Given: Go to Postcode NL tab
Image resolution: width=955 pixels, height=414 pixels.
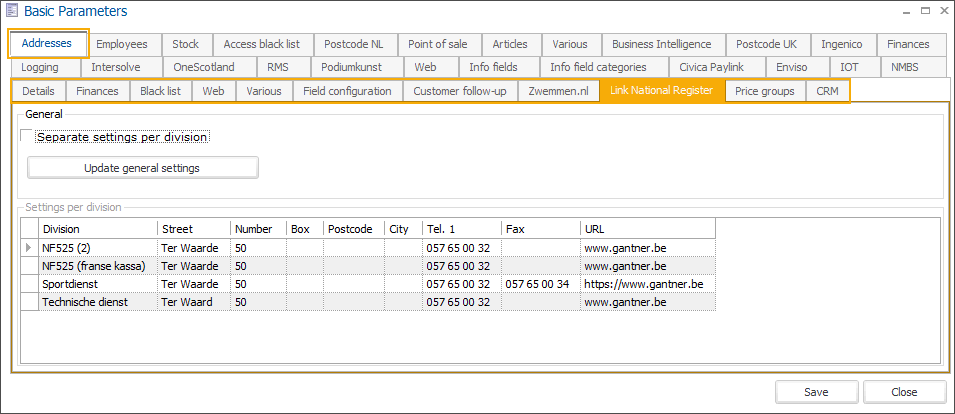Looking at the screenshot, I should coord(354,44).
